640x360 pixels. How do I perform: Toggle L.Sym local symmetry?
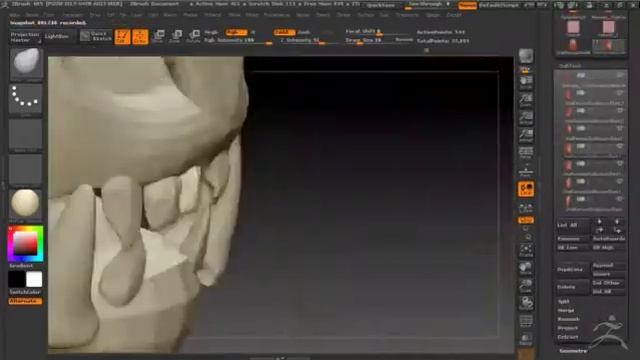pyautogui.click(x=526, y=208)
